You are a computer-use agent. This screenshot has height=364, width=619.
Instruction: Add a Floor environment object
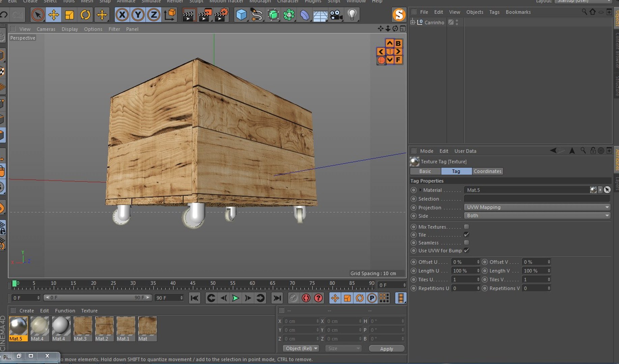[320, 15]
